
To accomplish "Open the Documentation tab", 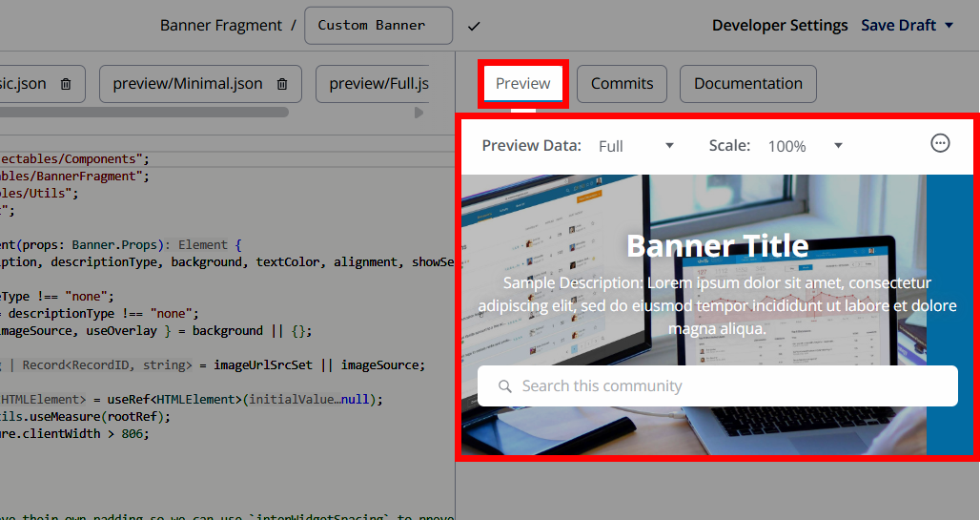I will (x=748, y=84).
